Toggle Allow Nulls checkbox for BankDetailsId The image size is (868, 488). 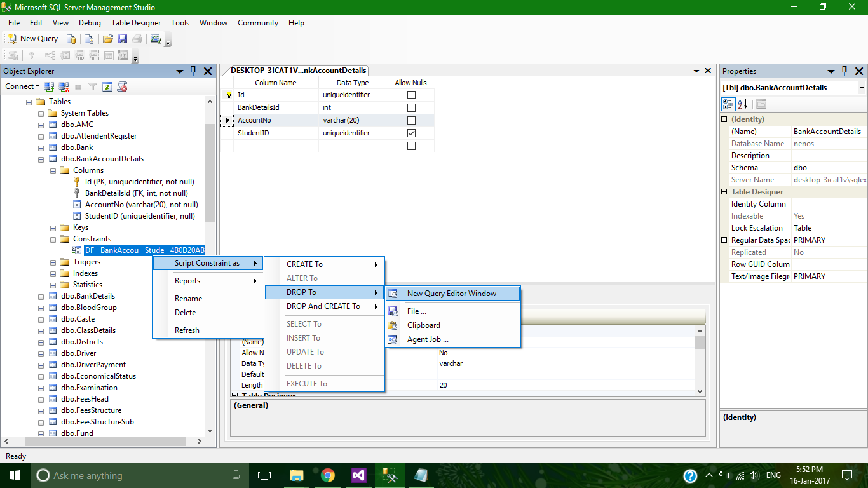pos(411,107)
